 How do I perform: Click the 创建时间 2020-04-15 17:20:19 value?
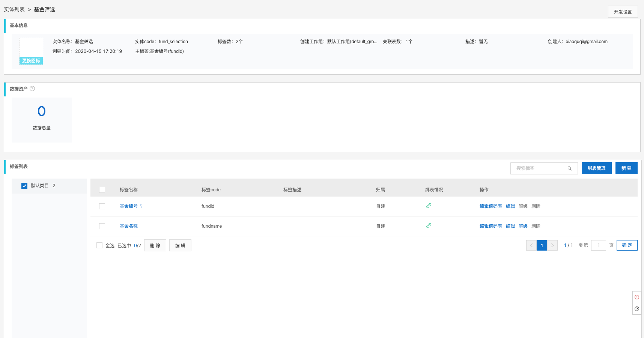point(99,51)
